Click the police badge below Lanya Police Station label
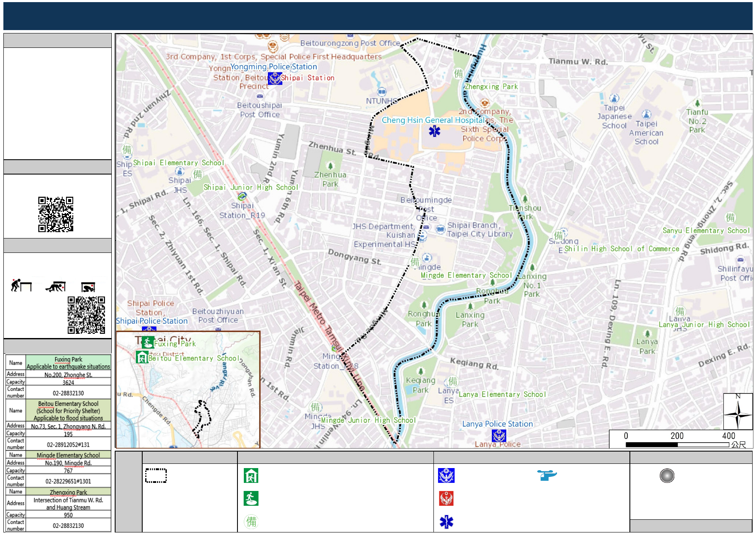This screenshot has height=535, width=756. pyautogui.click(x=499, y=435)
